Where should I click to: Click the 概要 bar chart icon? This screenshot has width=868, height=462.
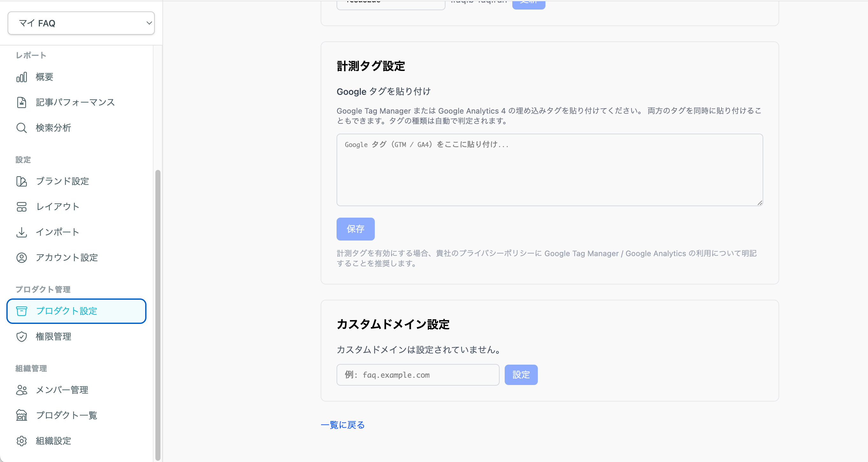coord(22,77)
